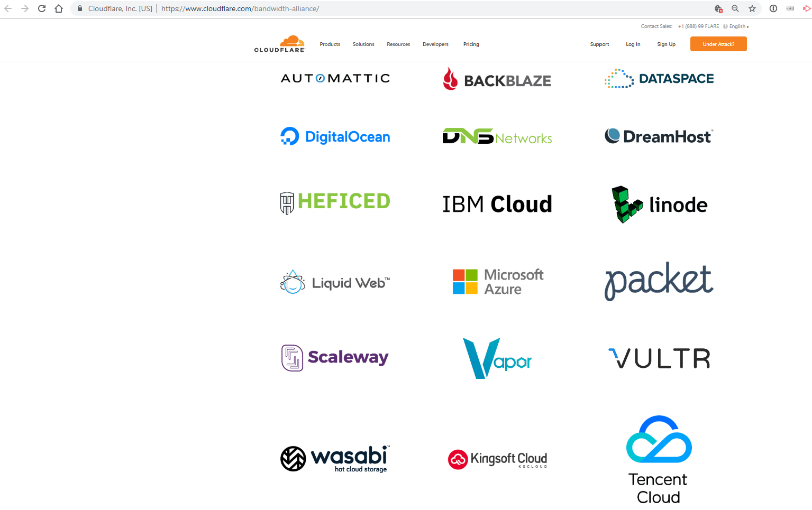
Task: Click the Wasabi hot cloud storage logo
Action: [334, 459]
